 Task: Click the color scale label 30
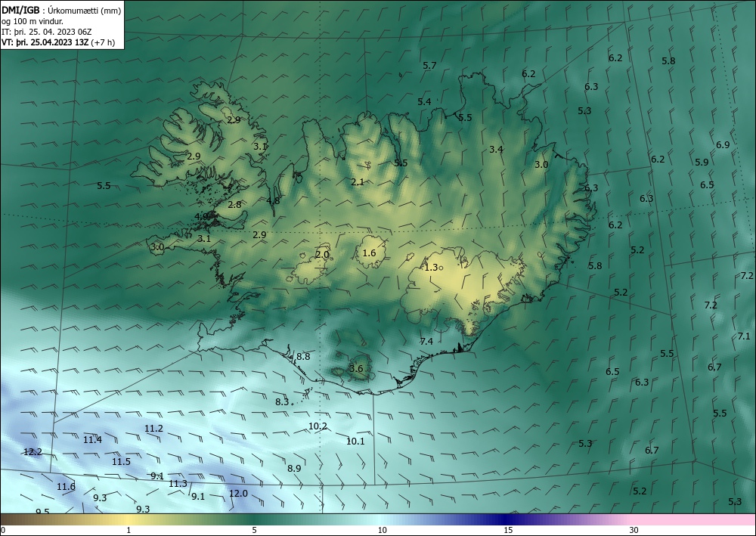click(634, 531)
